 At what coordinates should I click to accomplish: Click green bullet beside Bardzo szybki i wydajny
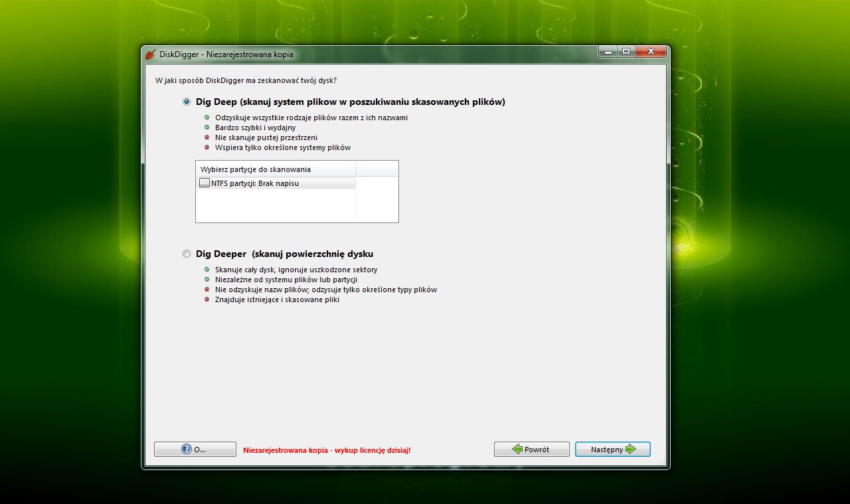coord(207,127)
